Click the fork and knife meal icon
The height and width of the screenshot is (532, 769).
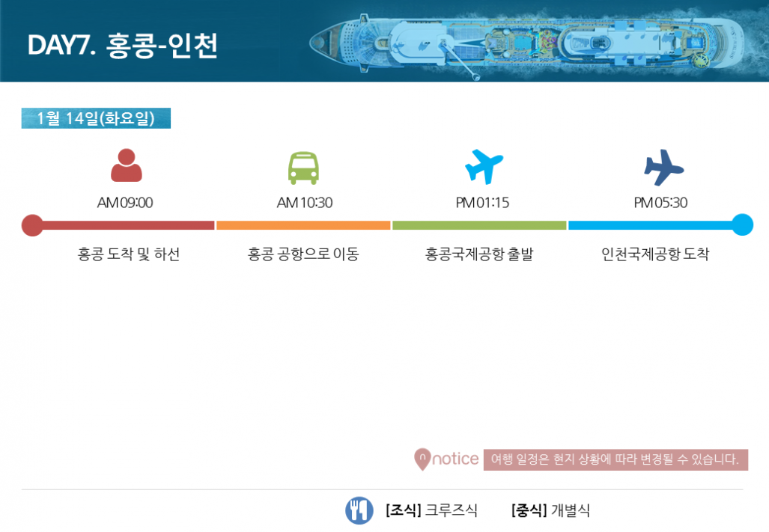[359, 510]
